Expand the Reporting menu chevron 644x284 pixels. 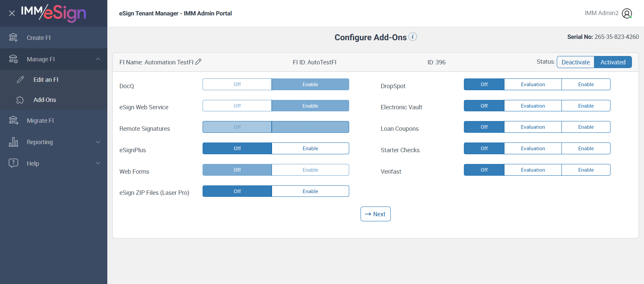click(x=98, y=142)
